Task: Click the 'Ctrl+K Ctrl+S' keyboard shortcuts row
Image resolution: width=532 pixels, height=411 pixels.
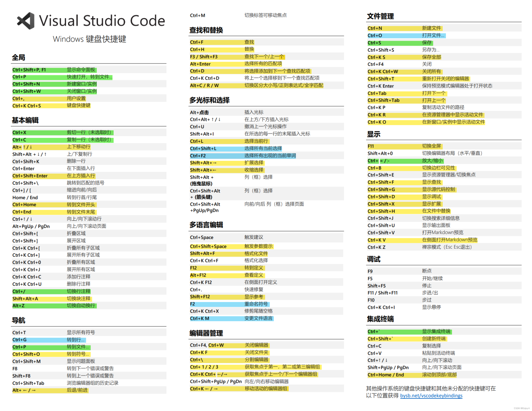Action: click(89, 106)
